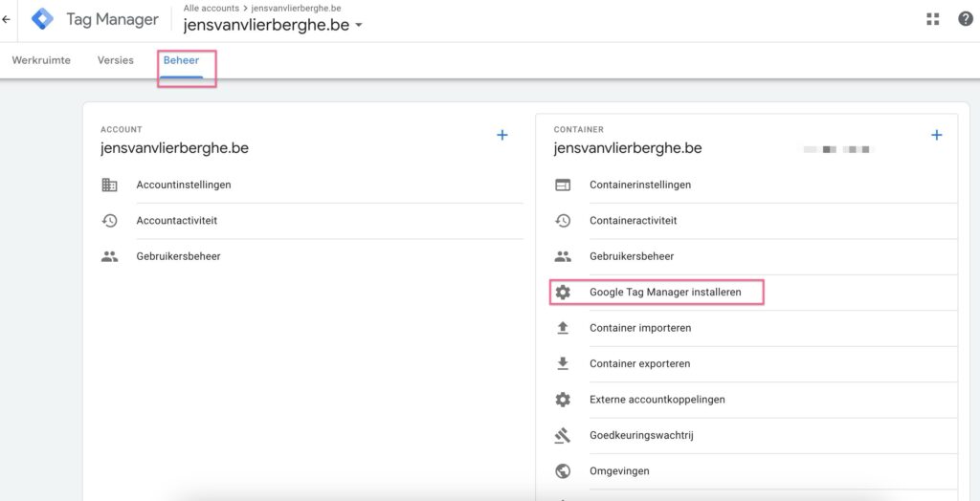Click the download icon for Container exporteren
The image size is (980, 501).
pyautogui.click(x=563, y=363)
